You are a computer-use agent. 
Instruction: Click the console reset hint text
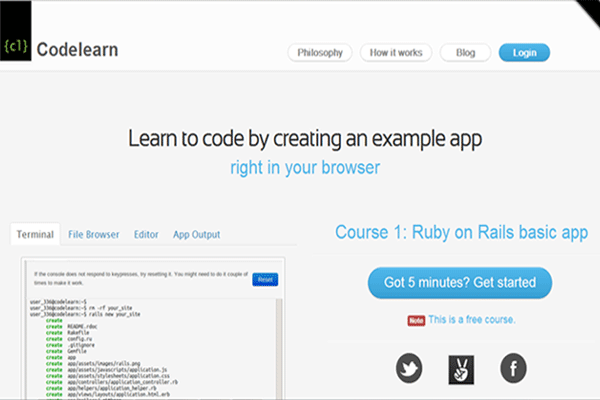141,278
